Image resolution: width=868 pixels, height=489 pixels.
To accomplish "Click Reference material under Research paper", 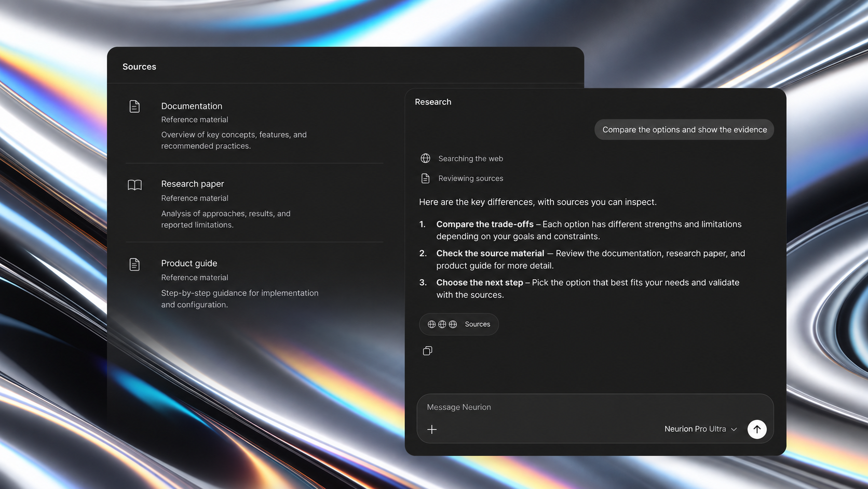I will [x=195, y=198].
